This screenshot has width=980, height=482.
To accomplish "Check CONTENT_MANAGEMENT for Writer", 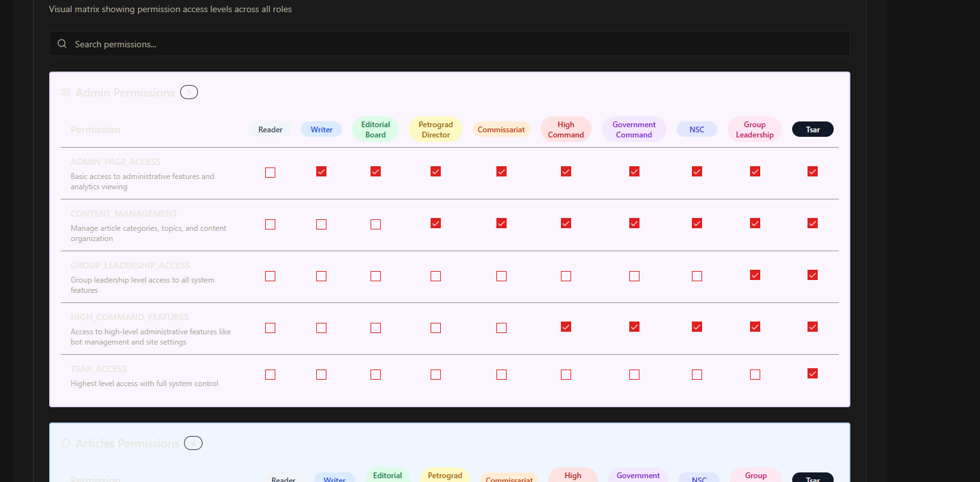I will [321, 224].
